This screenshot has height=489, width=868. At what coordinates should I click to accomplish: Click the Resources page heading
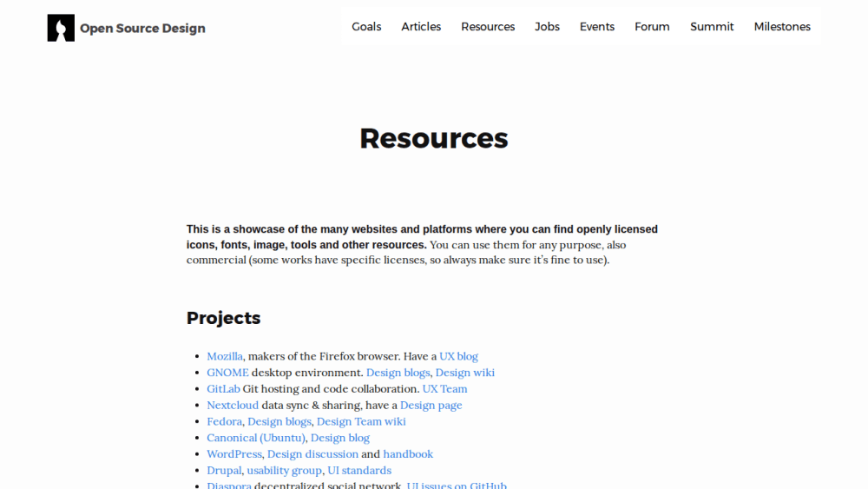click(434, 138)
